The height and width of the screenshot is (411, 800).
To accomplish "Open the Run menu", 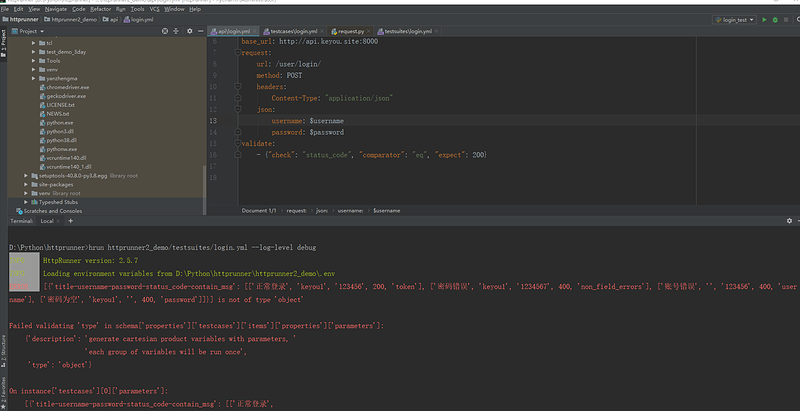I will click(x=120, y=9).
